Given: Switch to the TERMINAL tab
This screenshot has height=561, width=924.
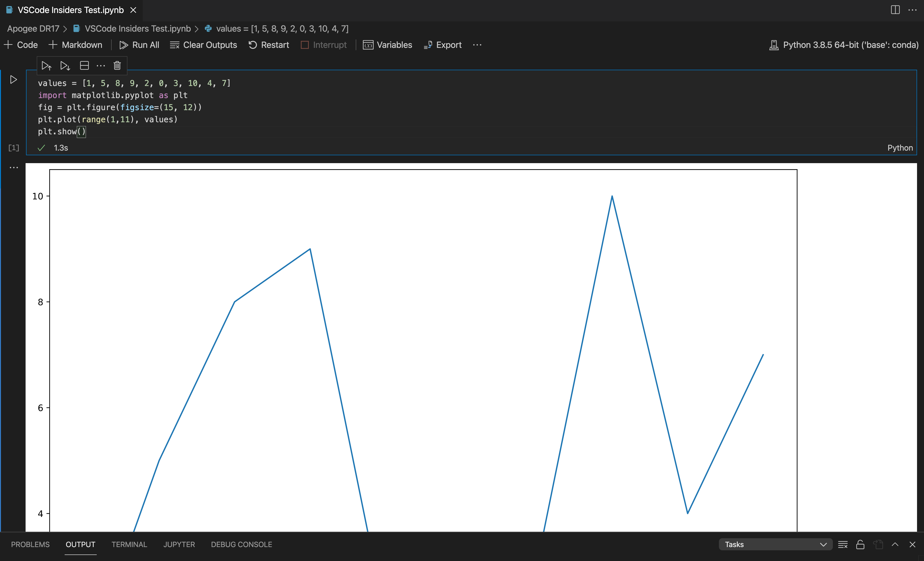Looking at the screenshot, I should tap(129, 544).
